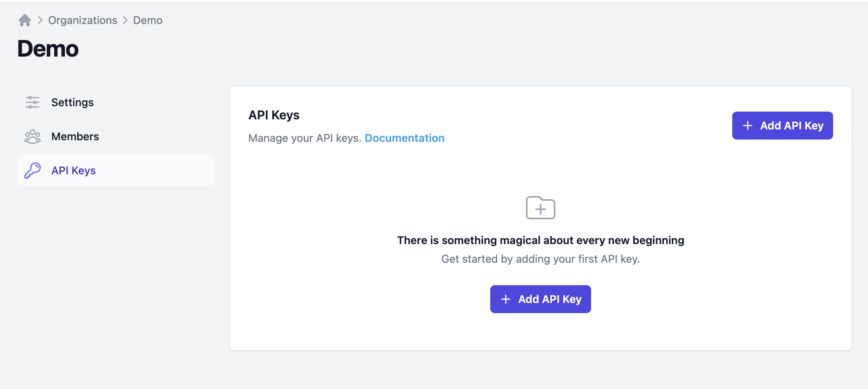Click the key icon beside API Keys
This screenshot has height=389, width=868.
point(33,170)
